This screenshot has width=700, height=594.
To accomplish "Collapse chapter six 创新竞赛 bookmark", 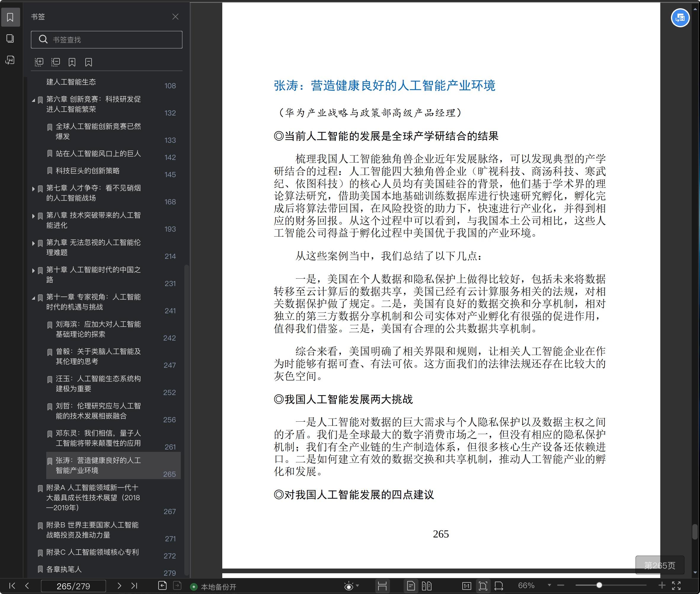I will click(x=33, y=100).
